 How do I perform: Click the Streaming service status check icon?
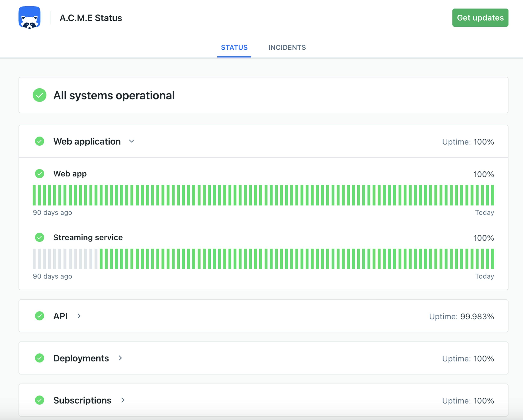tap(40, 237)
